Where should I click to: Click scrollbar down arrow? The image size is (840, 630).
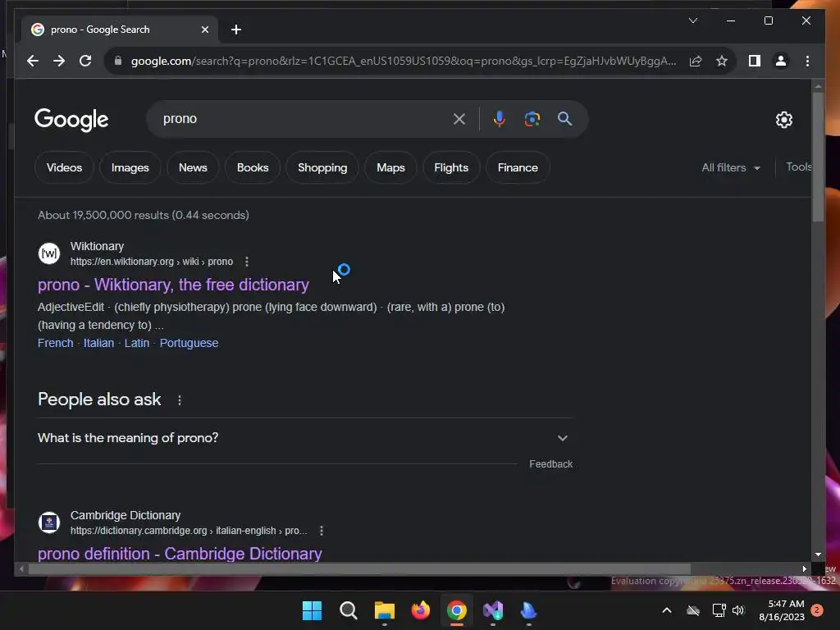coord(818,555)
